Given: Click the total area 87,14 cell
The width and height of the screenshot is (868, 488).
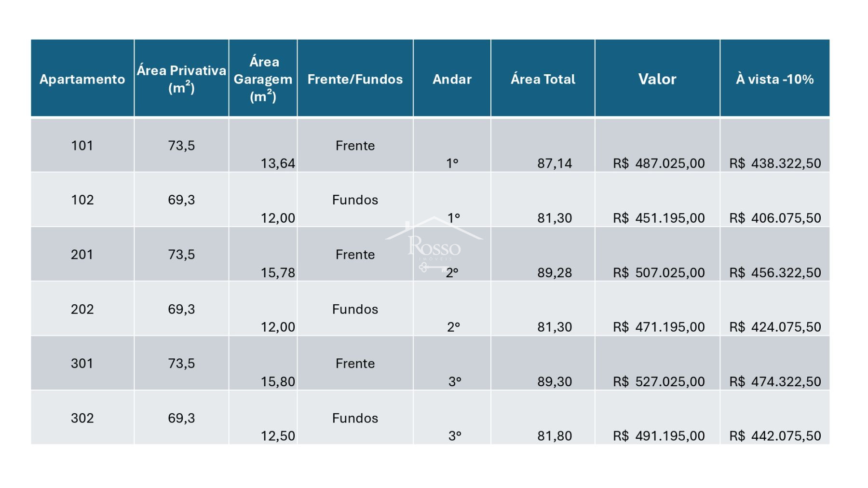Looking at the screenshot, I should coord(555,163).
